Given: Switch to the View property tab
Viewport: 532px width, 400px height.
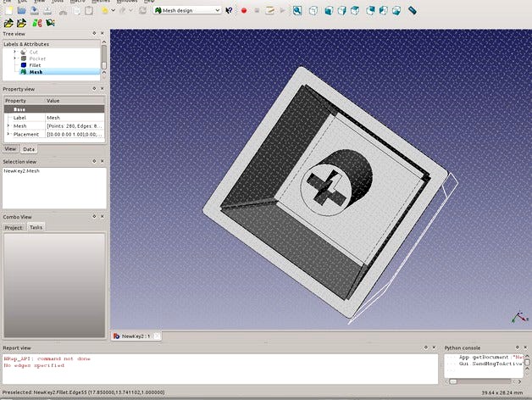Looking at the screenshot, I should click(x=10, y=148).
